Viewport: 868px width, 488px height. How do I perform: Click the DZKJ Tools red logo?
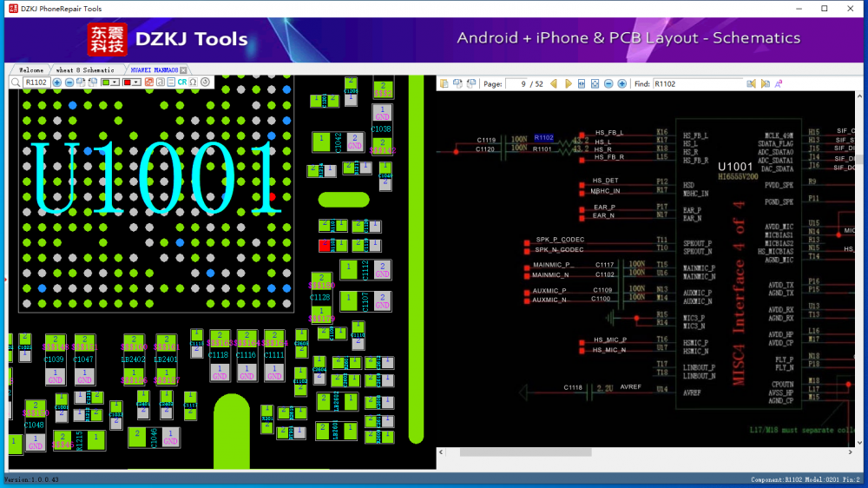point(107,39)
